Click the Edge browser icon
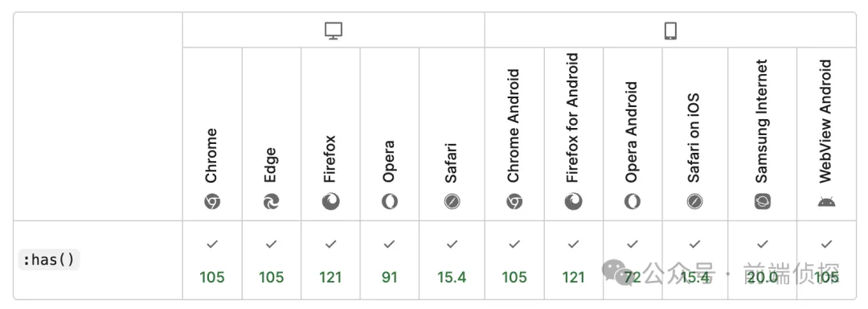868x309 pixels. [x=272, y=201]
